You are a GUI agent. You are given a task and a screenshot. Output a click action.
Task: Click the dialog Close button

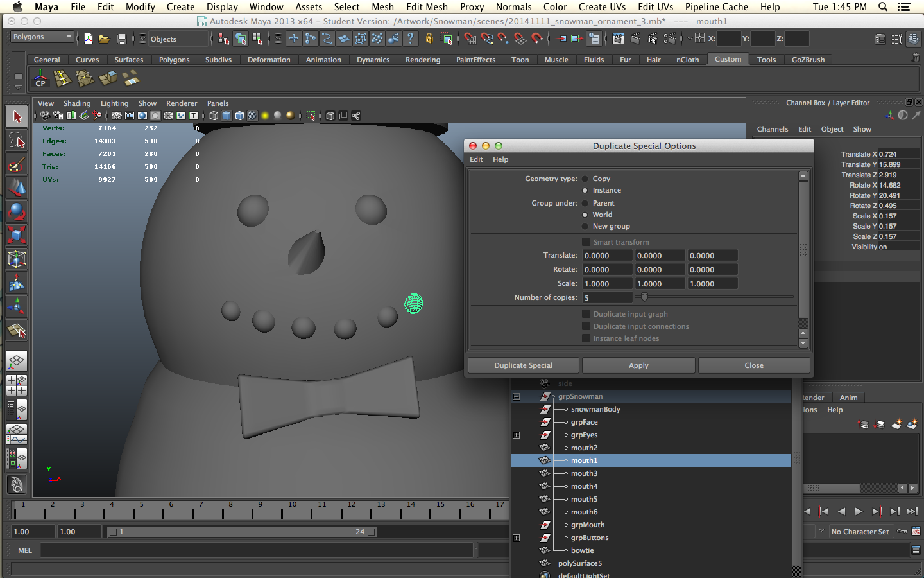coord(754,365)
